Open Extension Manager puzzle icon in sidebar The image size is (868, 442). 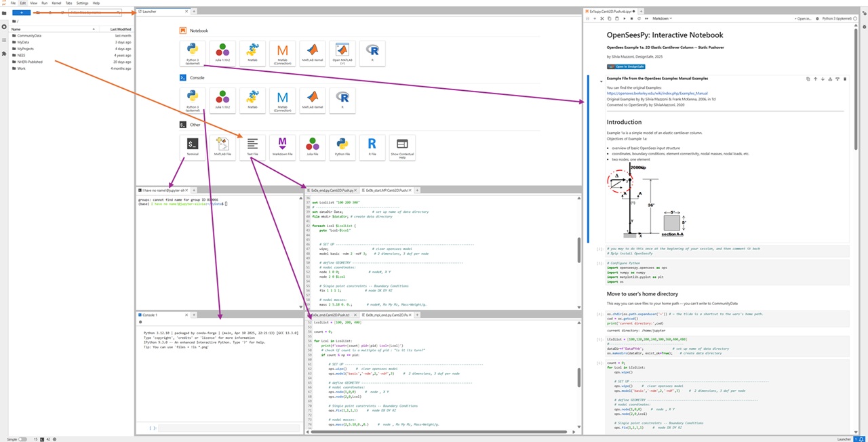click(4, 54)
